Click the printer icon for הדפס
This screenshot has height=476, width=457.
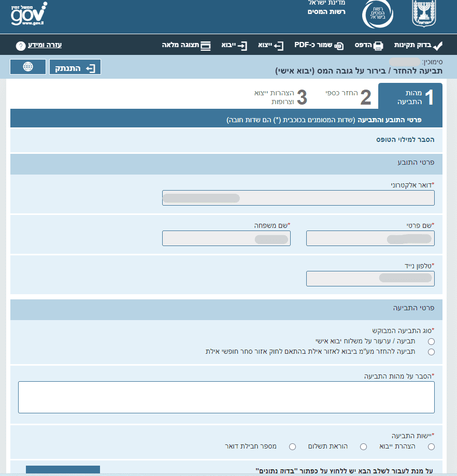pyautogui.click(x=378, y=46)
